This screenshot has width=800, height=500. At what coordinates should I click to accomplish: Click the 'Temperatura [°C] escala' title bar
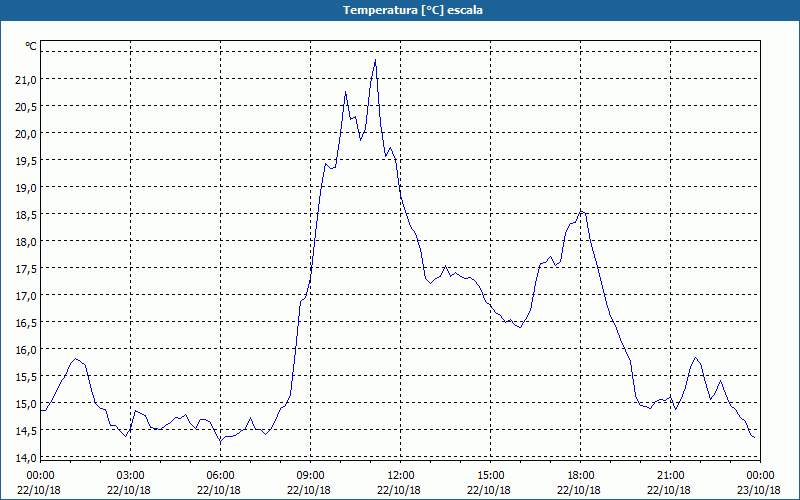pos(400,10)
